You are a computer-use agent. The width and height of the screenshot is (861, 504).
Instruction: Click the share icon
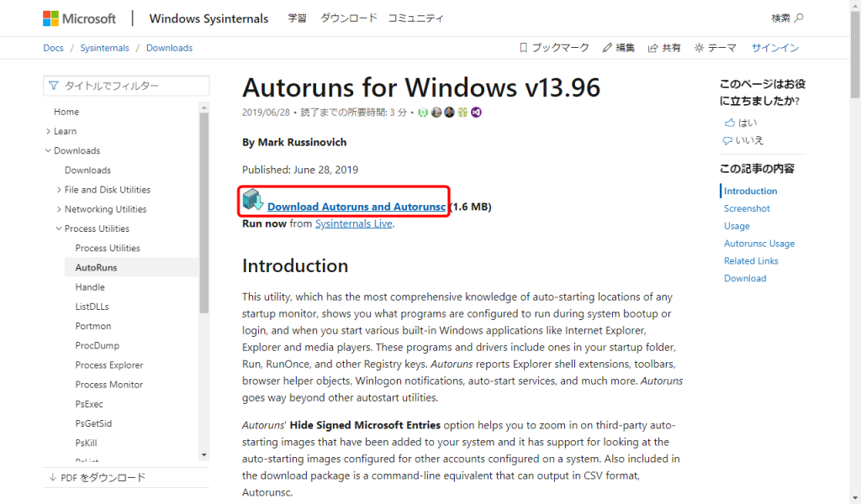click(652, 48)
